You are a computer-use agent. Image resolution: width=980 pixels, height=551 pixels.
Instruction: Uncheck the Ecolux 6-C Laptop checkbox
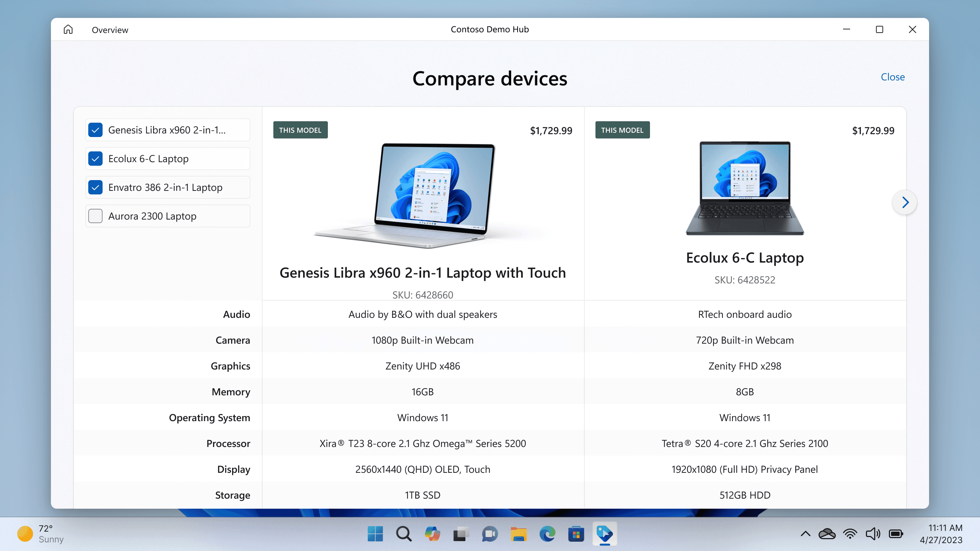click(x=95, y=159)
